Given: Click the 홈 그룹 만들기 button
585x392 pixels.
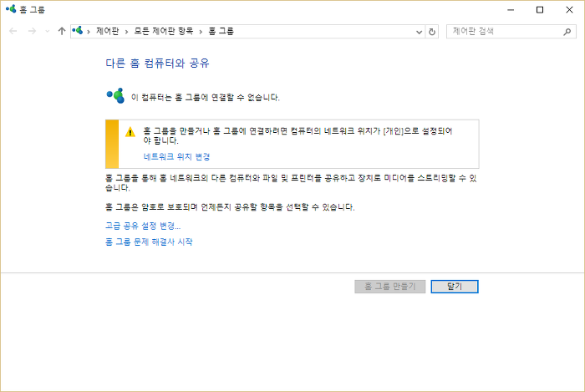Looking at the screenshot, I should (390, 287).
